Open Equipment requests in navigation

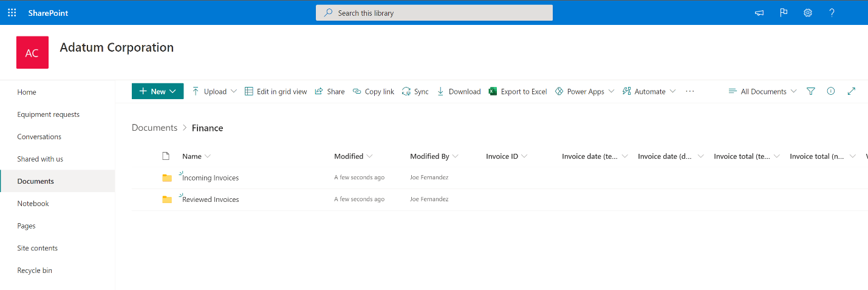pos(49,114)
